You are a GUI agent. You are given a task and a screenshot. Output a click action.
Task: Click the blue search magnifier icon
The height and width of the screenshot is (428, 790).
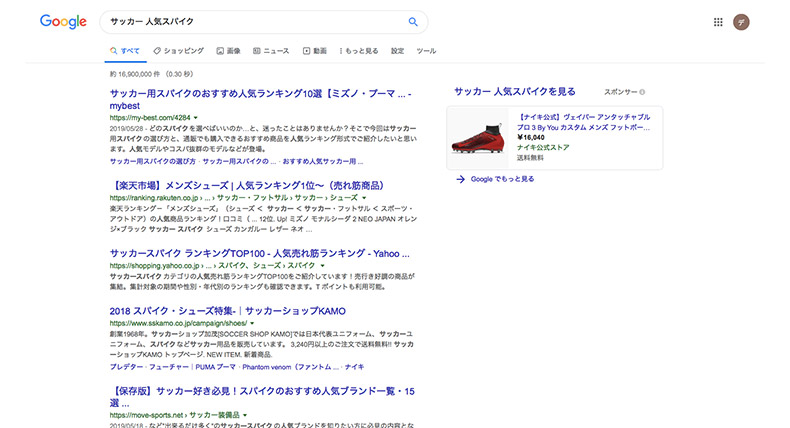click(413, 22)
